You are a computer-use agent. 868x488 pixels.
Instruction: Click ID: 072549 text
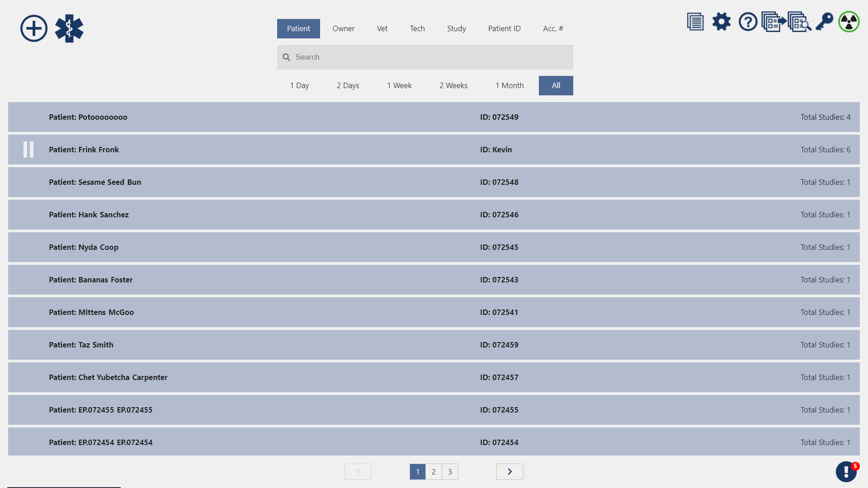499,117
